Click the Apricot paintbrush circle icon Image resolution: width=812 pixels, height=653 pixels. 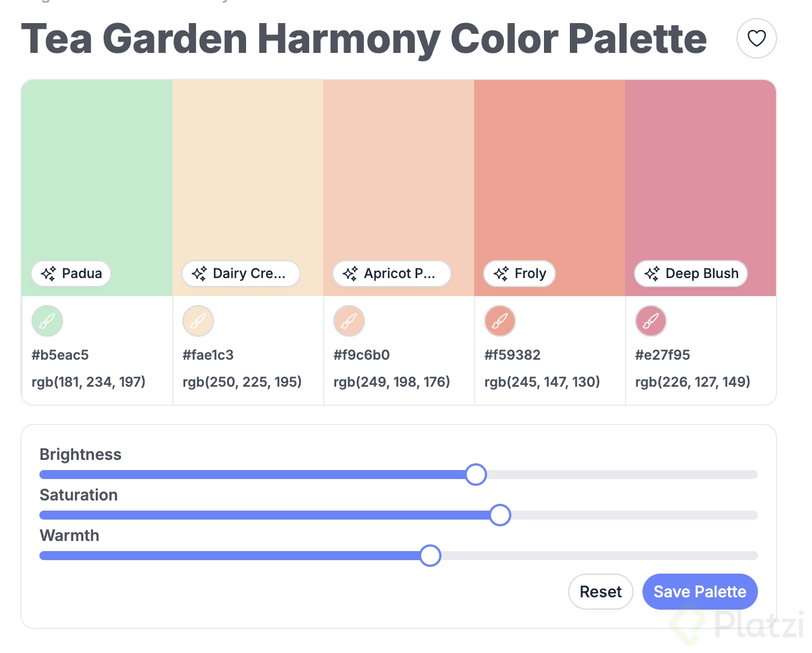point(349,321)
